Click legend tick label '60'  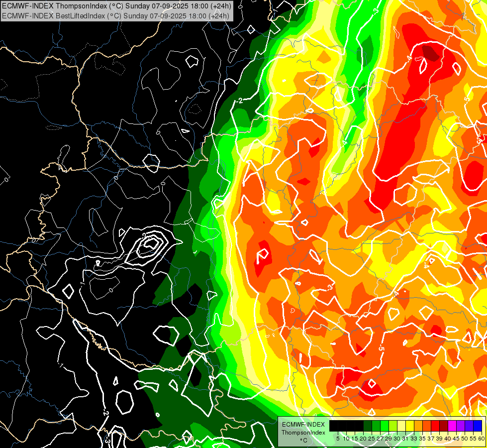point(482,439)
